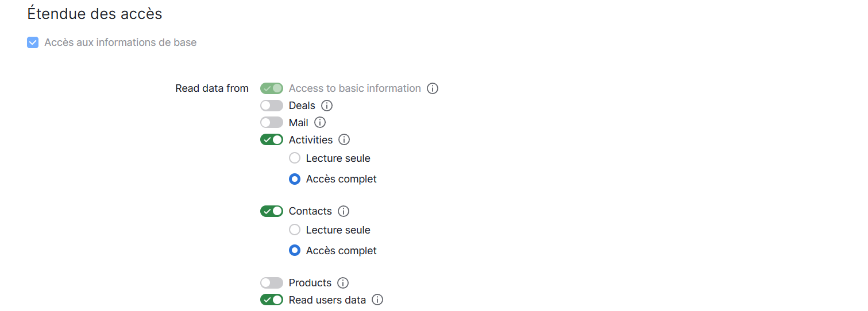Show info tooltip icon for Deals

click(327, 106)
